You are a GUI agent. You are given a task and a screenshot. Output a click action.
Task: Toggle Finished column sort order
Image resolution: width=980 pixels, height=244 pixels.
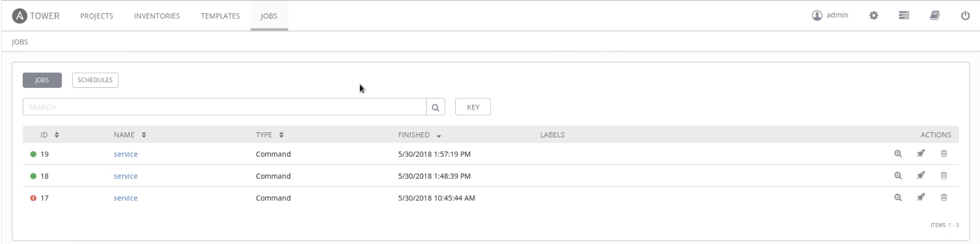(x=420, y=135)
